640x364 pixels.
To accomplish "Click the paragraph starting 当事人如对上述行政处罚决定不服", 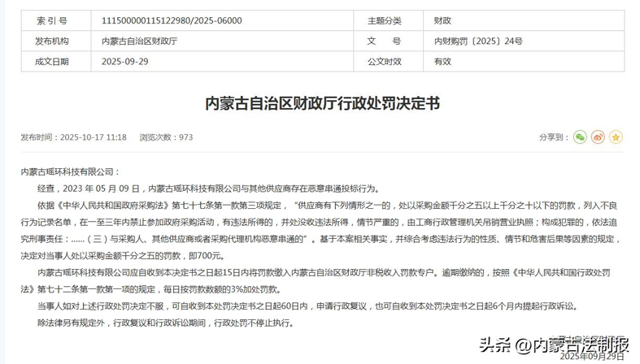I will 308,306.
